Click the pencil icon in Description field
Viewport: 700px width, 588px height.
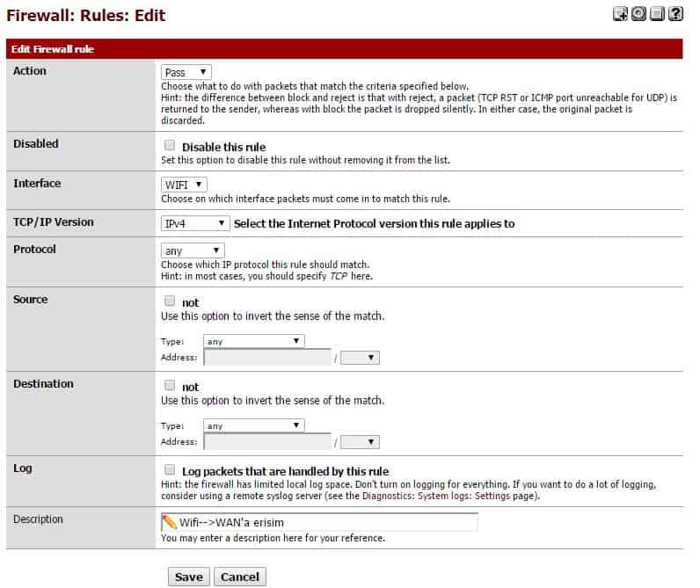(x=170, y=522)
